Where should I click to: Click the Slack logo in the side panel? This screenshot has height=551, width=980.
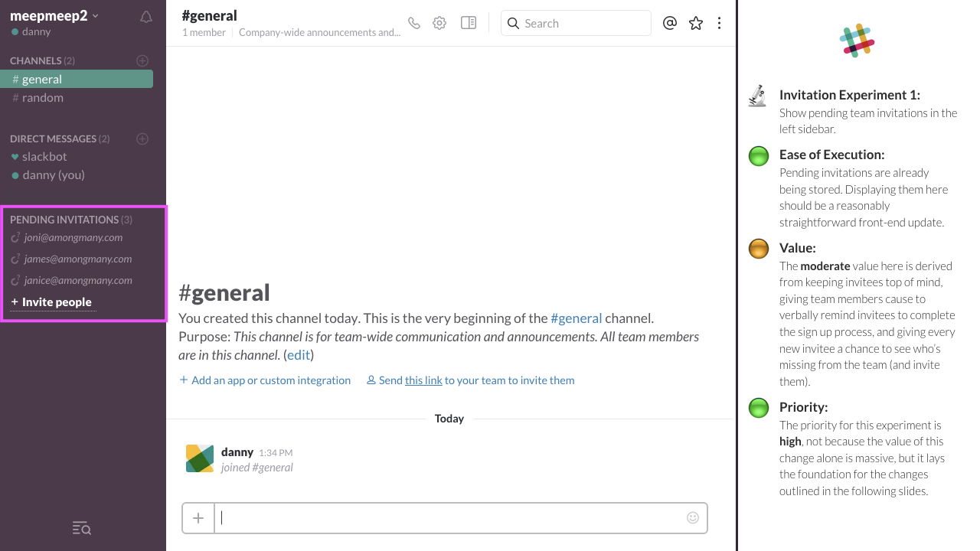857,40
